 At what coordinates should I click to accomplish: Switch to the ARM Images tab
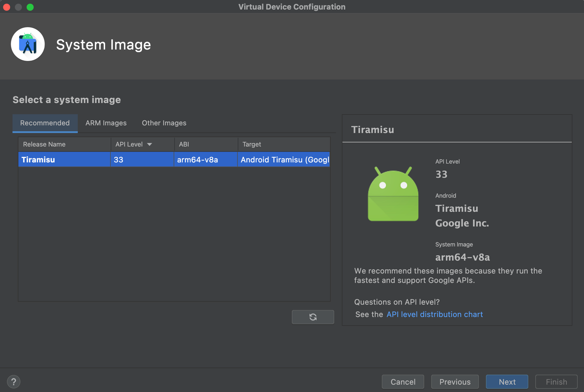click(x=106, y=123)
